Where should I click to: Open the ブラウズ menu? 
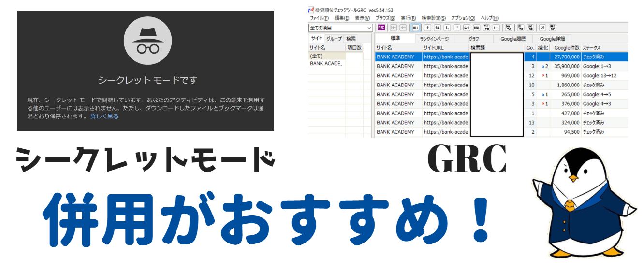385,18
